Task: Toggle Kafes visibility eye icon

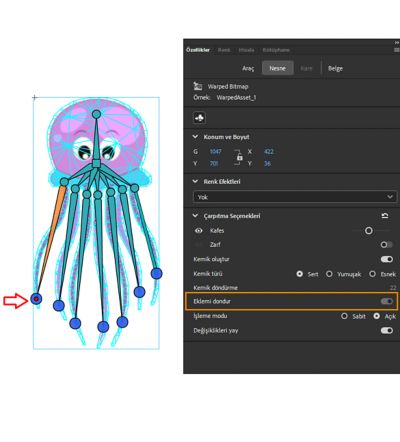Action: tap(199, 231)
